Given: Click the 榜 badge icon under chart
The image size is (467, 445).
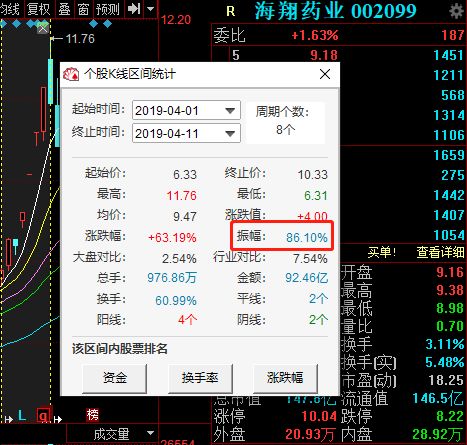Looking at the screenshot, I should coord(93,415).
